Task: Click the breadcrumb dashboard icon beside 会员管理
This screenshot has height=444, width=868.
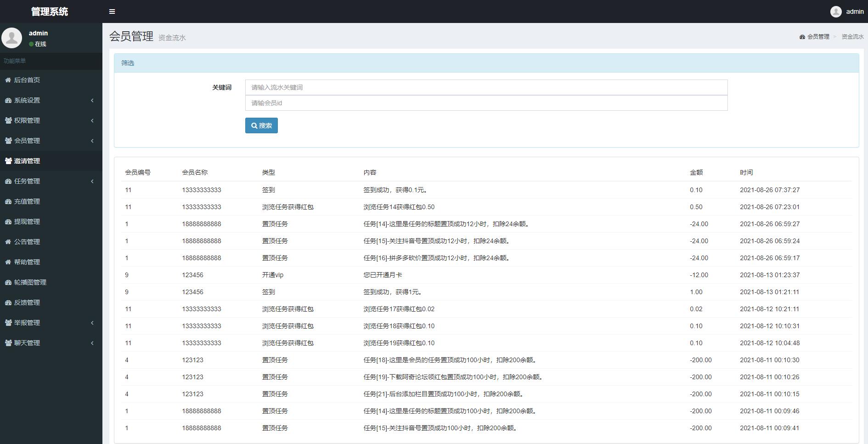Action: (802, 37)
